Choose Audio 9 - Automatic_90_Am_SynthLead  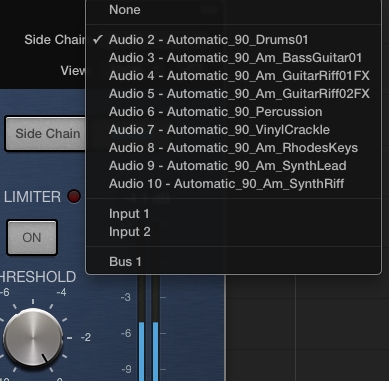click(x=233, y=166)
